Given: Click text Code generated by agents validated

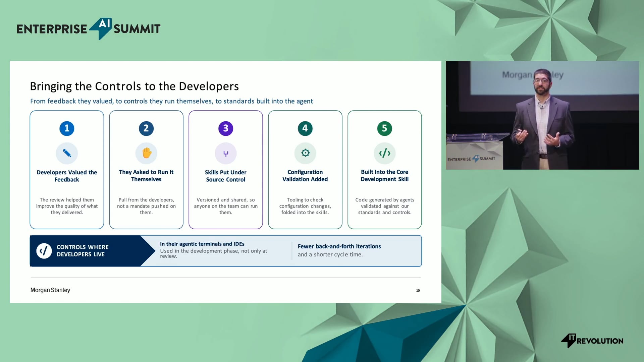Looking at the screenshot, I should 385,206.
